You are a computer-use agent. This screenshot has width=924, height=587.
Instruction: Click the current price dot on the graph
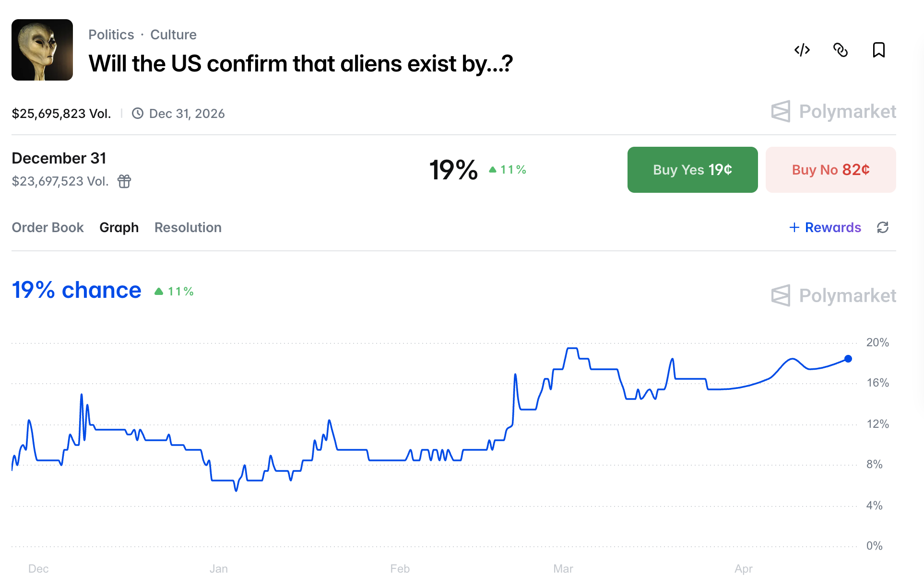pos(848,359)
